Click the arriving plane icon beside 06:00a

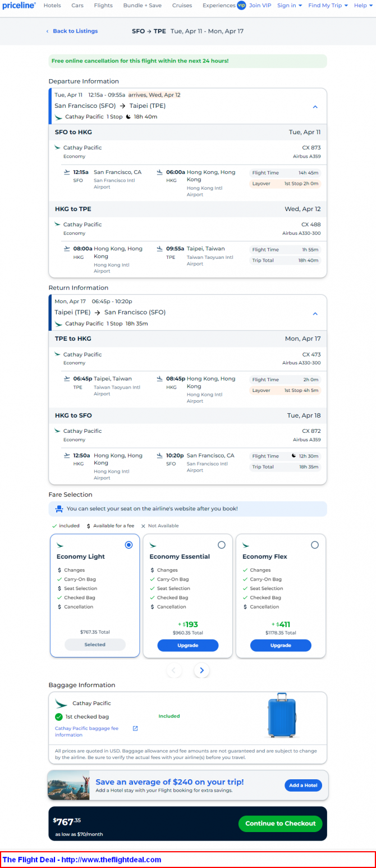point(160,172)
